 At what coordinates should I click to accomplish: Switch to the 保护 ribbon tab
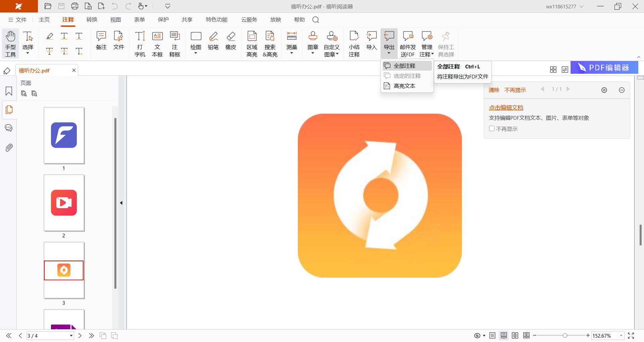163,20
